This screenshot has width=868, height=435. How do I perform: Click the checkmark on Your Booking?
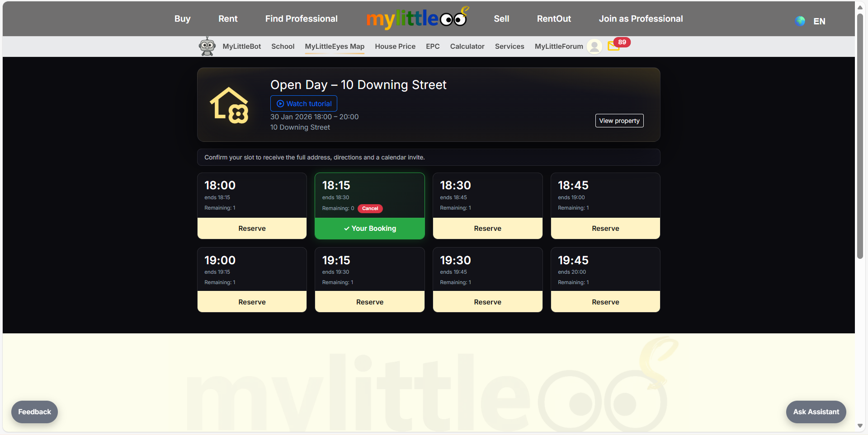pyautogui.click(x=347, y=229)
